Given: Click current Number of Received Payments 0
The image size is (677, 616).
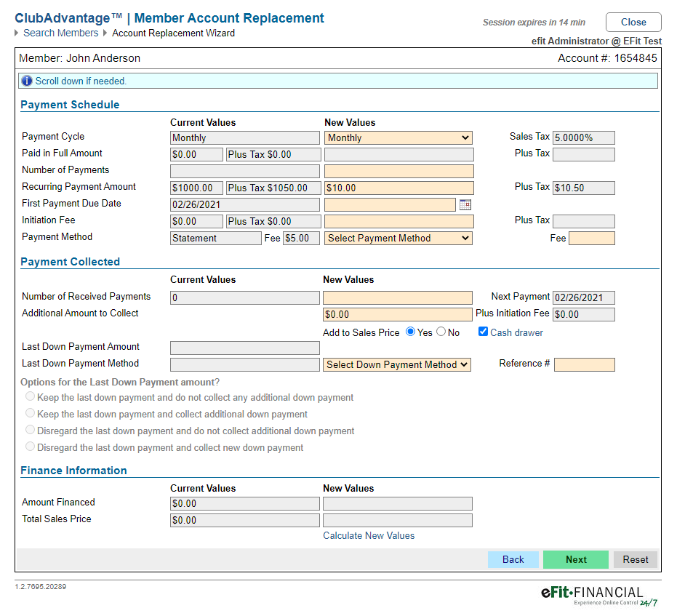Looking at the screenshot, I should tap(245, 298).
